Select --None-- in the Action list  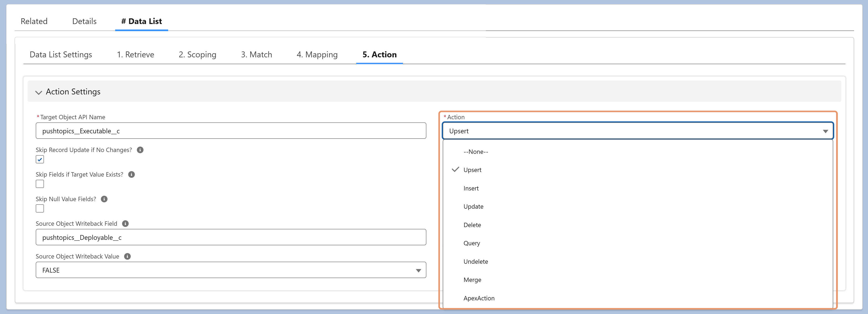pyautogui.click(x=638, y=152)
